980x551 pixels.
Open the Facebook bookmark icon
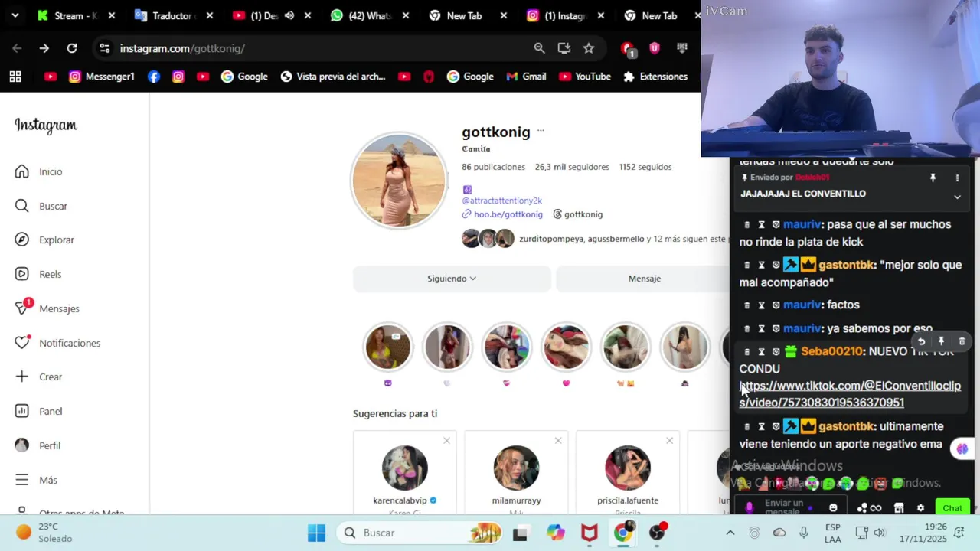[x=154, y=77]
